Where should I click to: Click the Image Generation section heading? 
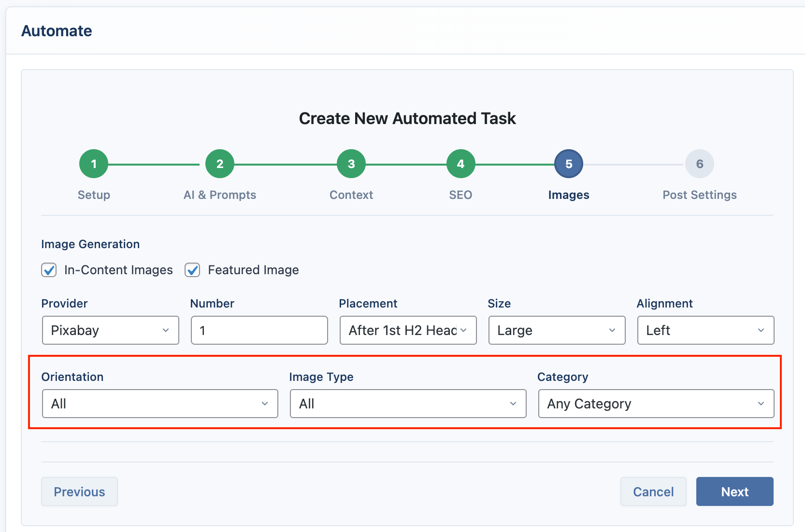tap(90, 244)
